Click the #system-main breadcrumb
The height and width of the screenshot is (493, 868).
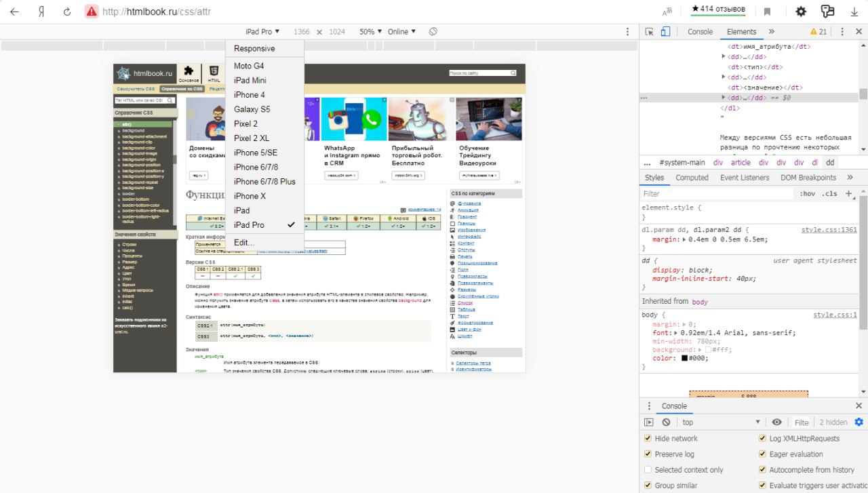(682, 163)
